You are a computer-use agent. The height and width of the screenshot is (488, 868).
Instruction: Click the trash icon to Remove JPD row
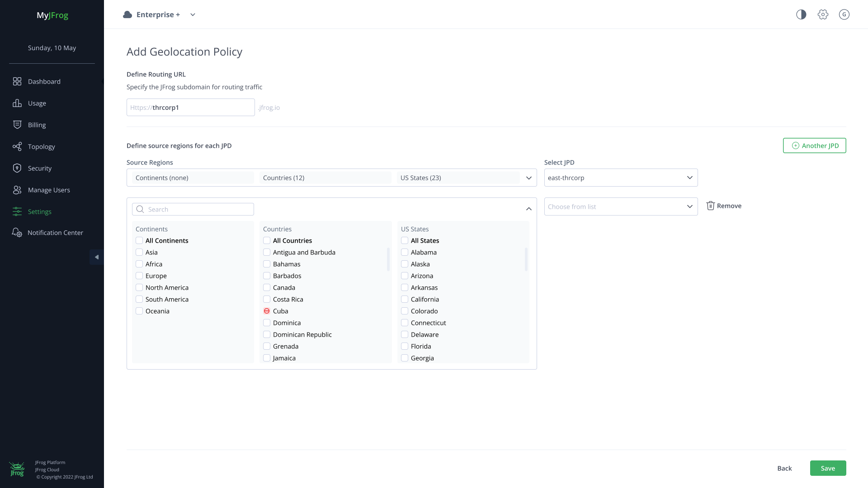click(711, 206)
